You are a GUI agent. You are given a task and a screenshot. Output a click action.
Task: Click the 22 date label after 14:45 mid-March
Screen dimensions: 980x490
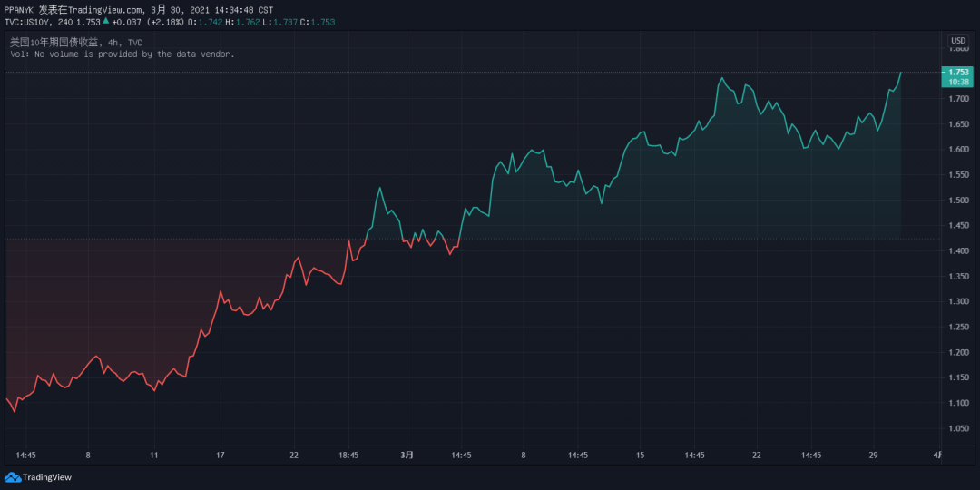756,455
